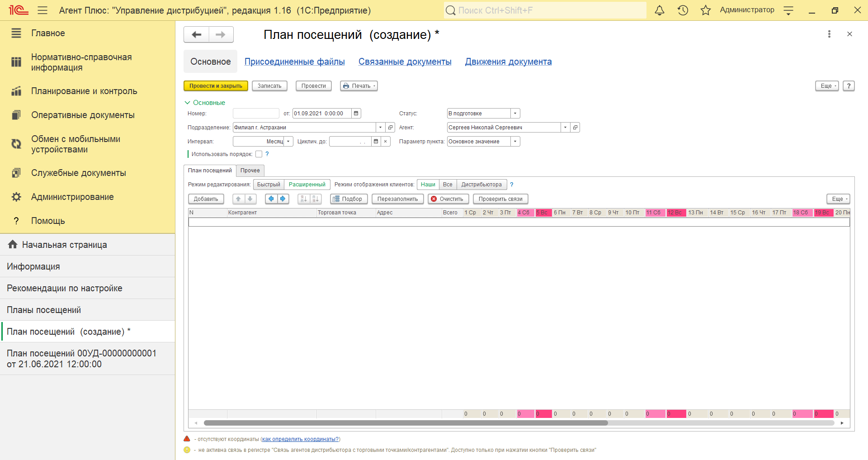
Task: Select Расширенный editing mode
Action: [x=307, y=185]
